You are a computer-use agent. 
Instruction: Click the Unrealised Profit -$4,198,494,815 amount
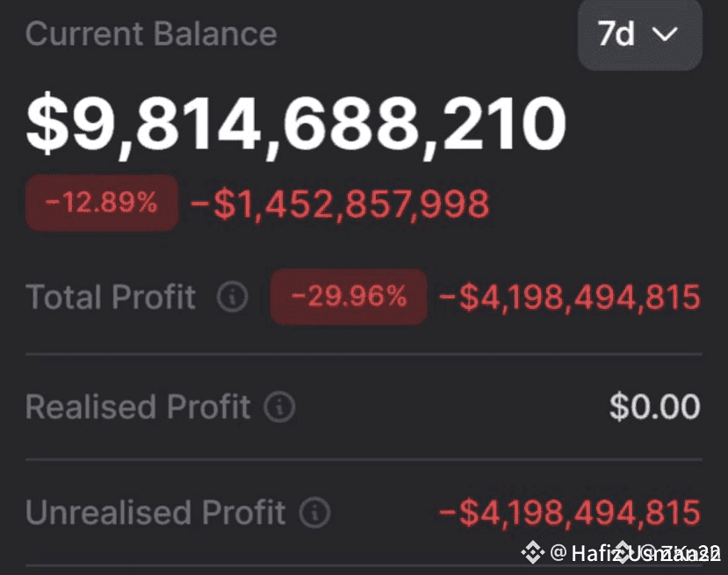pos(570,513)
